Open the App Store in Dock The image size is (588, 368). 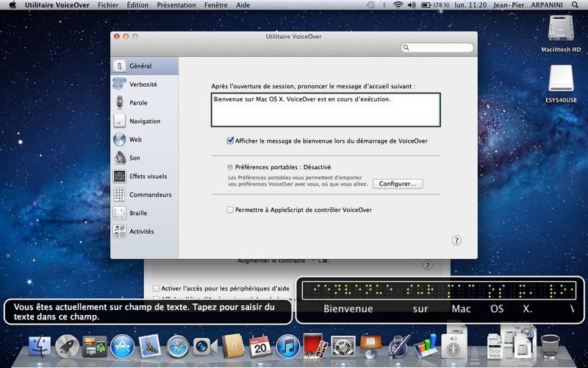click(x=122, y=346)
